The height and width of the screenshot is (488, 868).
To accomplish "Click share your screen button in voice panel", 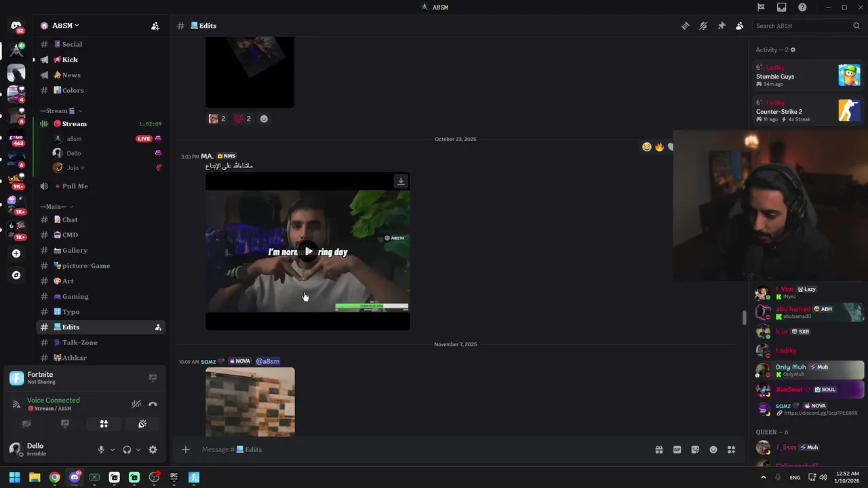I will tap(65, 424).
